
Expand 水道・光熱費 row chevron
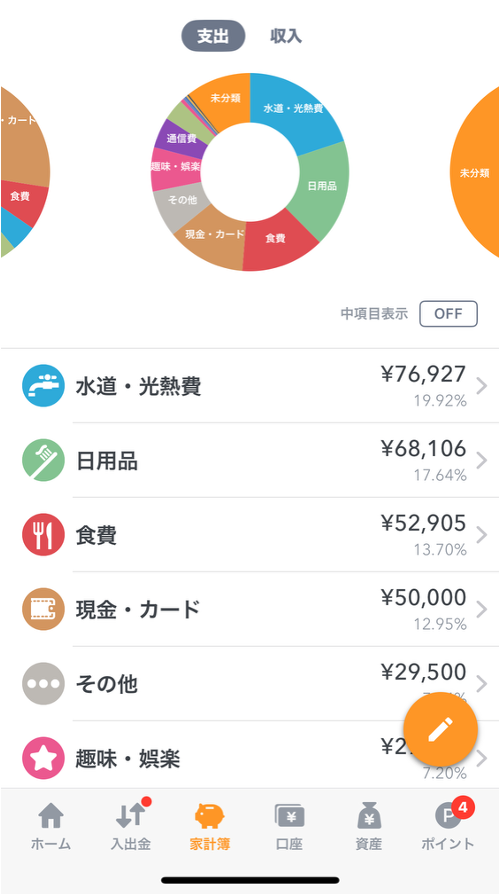click(x=482, y=386)
